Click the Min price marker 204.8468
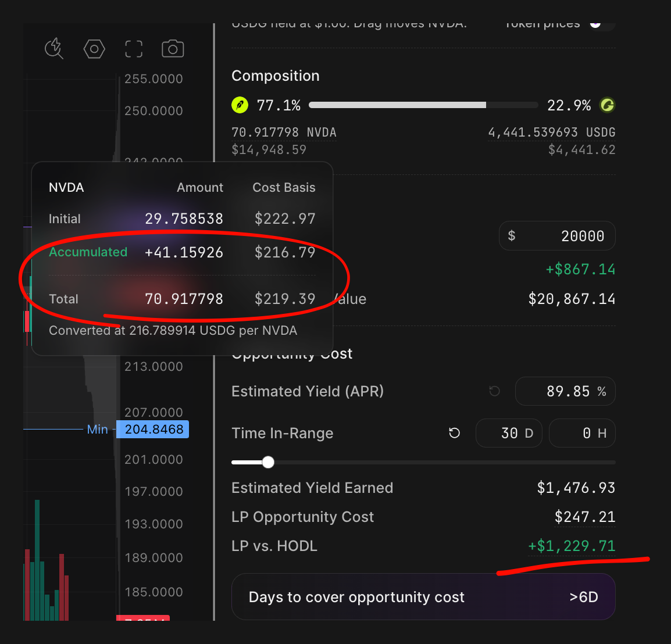Viewport: 671px width, 644px height. click(153, 429)
